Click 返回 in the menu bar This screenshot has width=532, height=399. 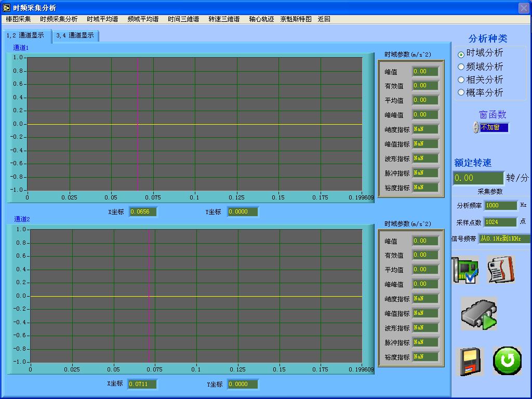pos(324,19)
